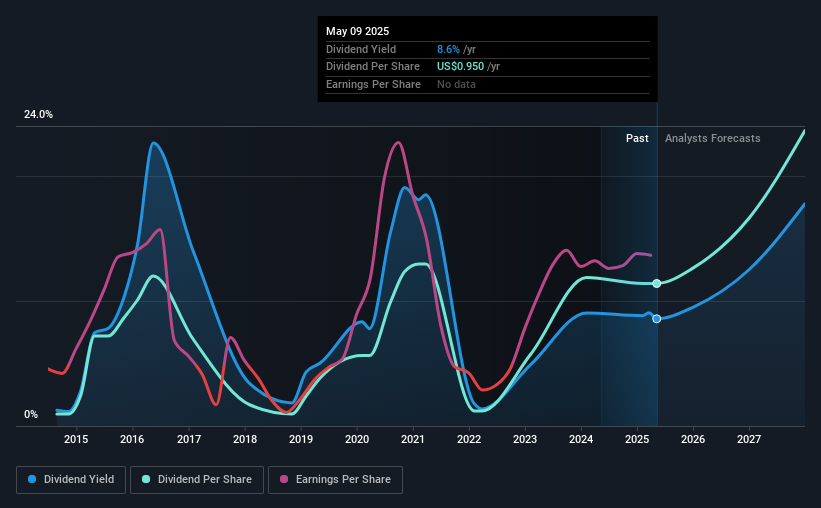
Task: Click the 2027 x-axis label
Action: click(749, 439)
